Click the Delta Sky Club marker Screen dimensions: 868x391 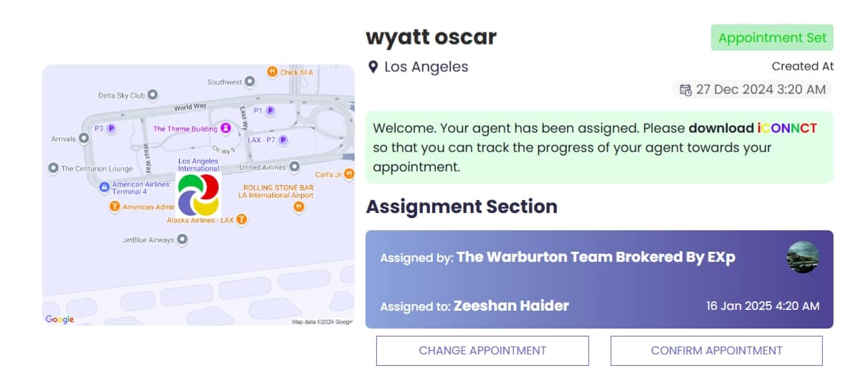pyautogui.click(x=153, y=95)
